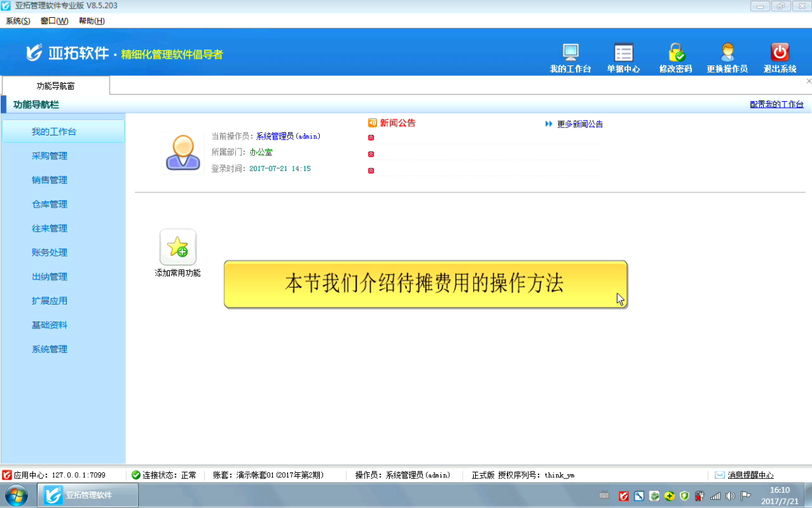The height and width of the screenshot is (508, 812).
Task: Open the 系统(S) menu
Action: coord(18,20)
